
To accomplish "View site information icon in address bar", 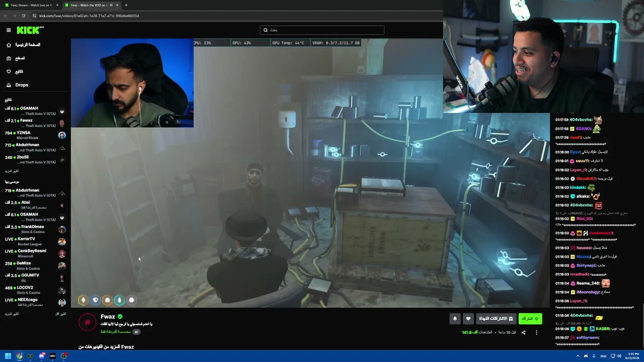I will 34,16.
